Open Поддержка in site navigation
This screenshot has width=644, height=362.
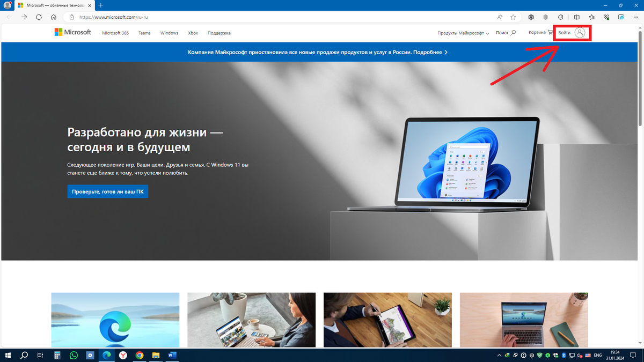(x=219, y=33)
